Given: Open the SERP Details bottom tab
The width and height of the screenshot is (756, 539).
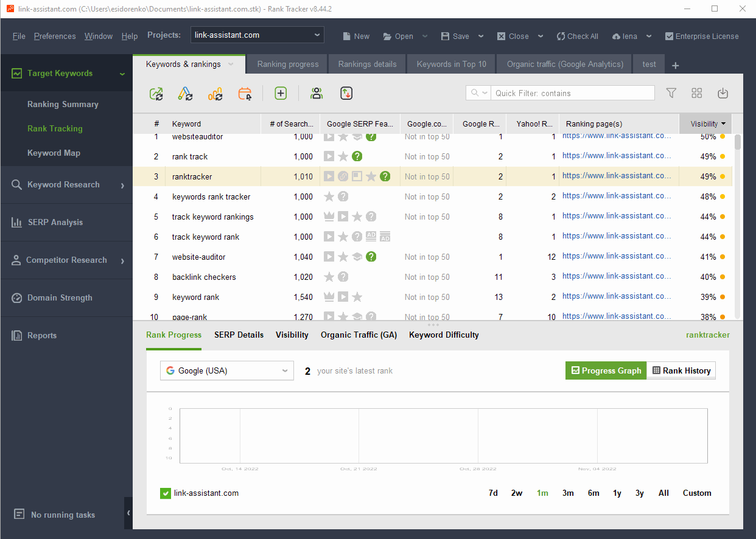Looking at the screenshot, I should point(239,335).
